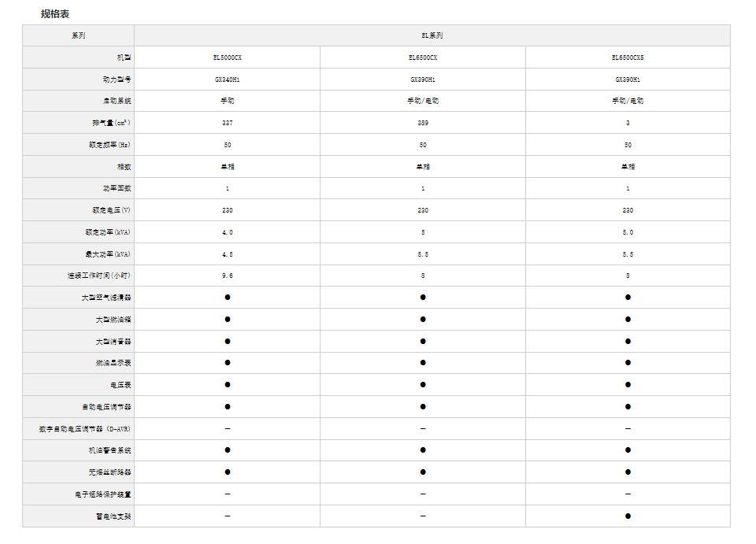Select the 系列 header cell
Image resolution: width=756 pixels, height=544 pixels.
coord(78,35)
